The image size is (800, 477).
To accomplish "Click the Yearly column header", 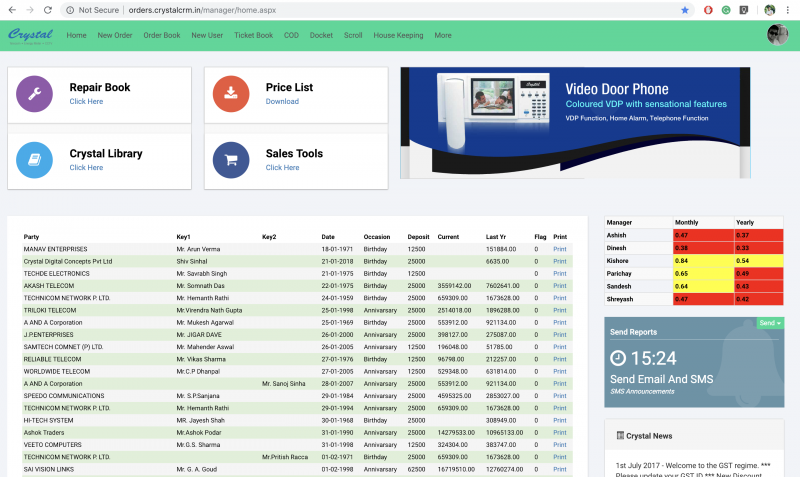I will coord(745,223).
